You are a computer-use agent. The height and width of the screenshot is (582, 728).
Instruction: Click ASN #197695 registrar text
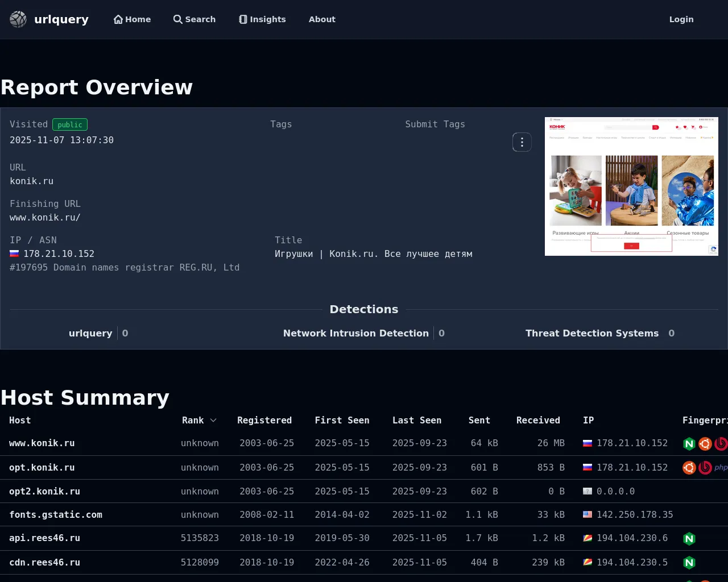tap(125, 268)
